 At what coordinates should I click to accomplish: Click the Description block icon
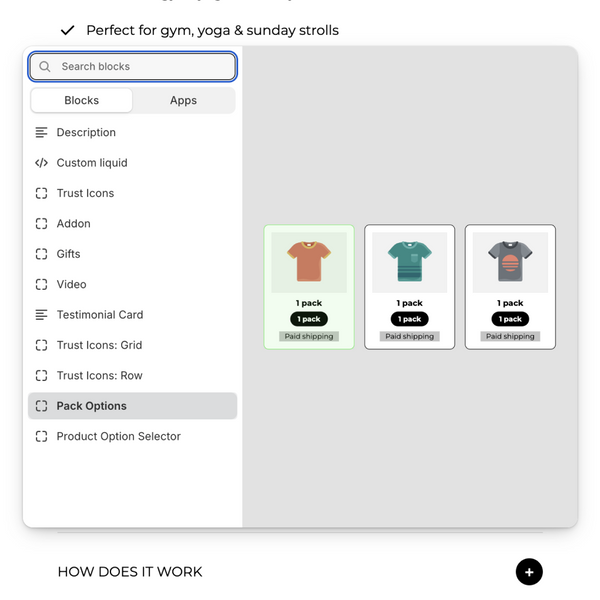(x=41, y=133)
